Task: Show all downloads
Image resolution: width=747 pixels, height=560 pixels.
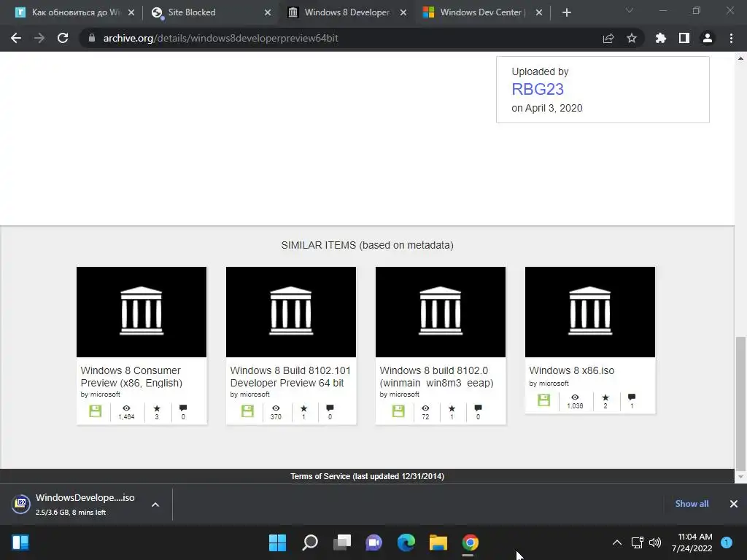Action: pos(692,504)
